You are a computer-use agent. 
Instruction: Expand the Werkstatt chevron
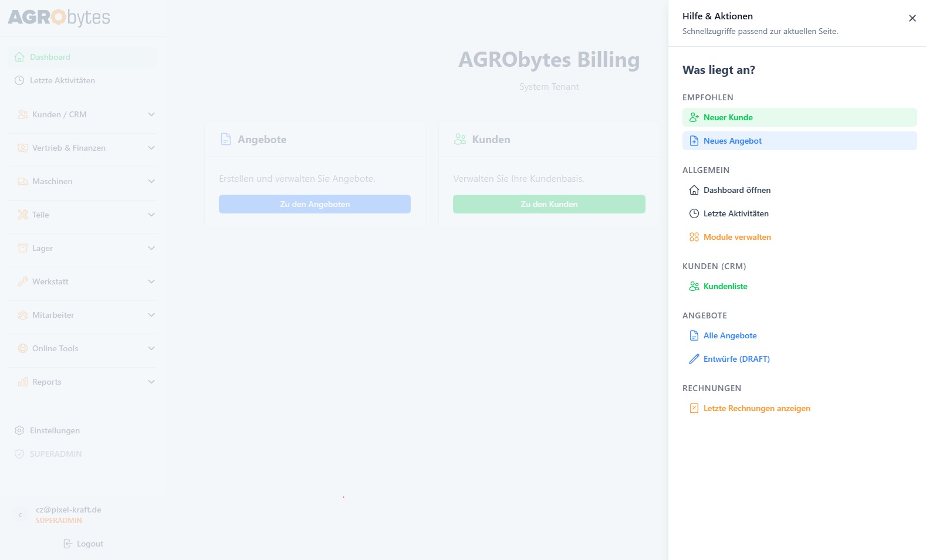pos(151,281)
